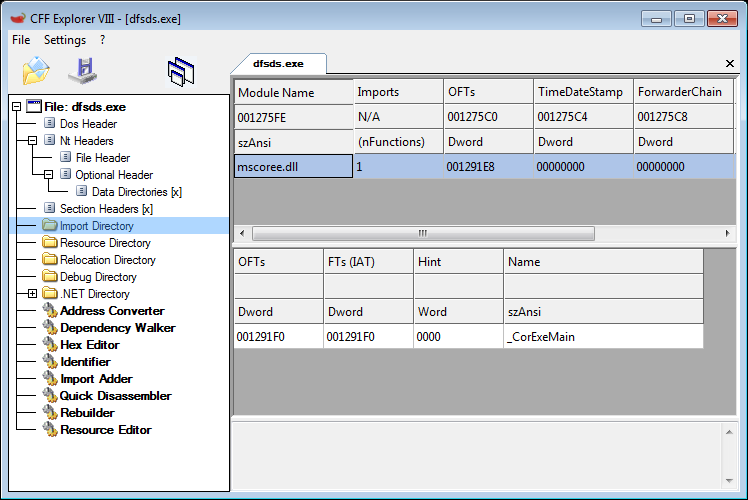Click the File: dfsds.exe window icon
Image resolution: width=748 pixels, height=500 pixels.
coord(34,106)
